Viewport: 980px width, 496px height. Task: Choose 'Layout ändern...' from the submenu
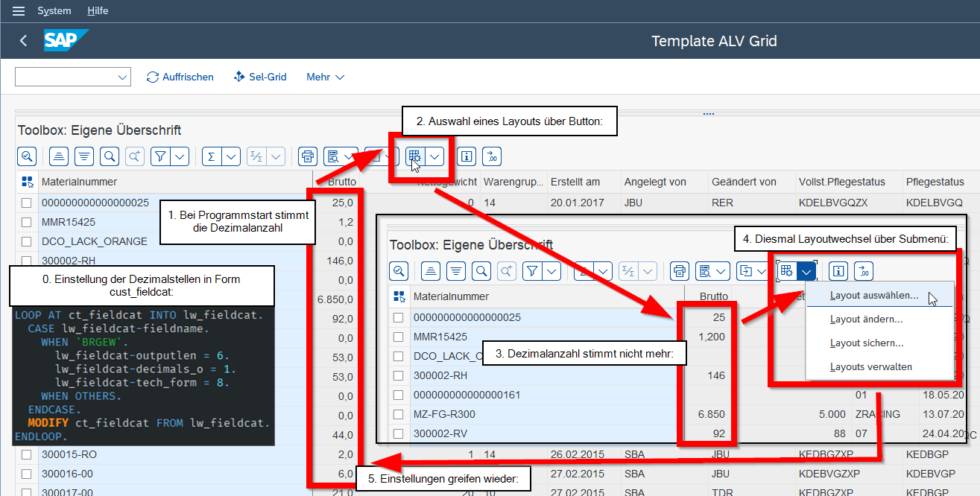(x=866, y=319)
